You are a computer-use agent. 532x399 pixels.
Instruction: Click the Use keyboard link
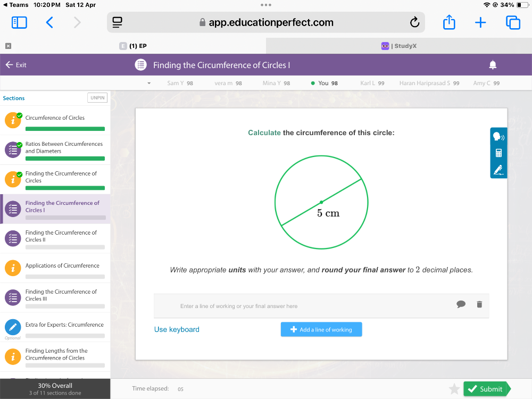pyautogui.click(x=177, y=329)
